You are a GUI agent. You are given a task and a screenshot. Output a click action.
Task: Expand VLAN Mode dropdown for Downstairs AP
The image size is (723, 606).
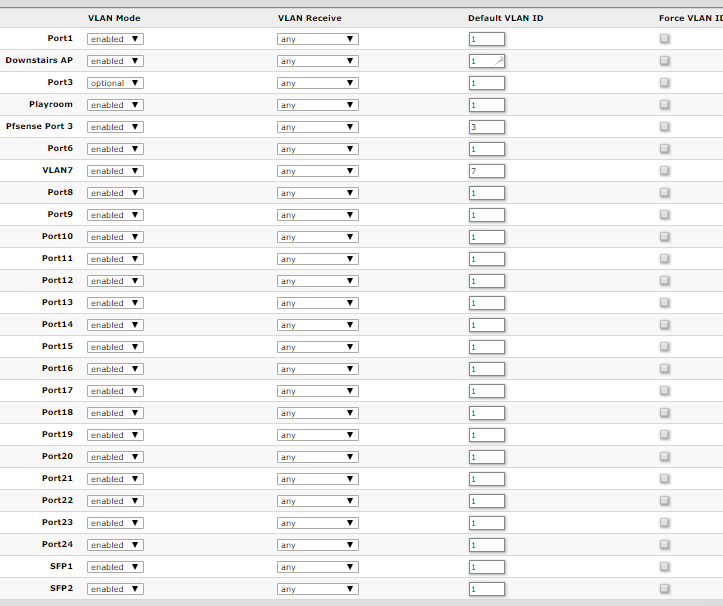[115, 61]
